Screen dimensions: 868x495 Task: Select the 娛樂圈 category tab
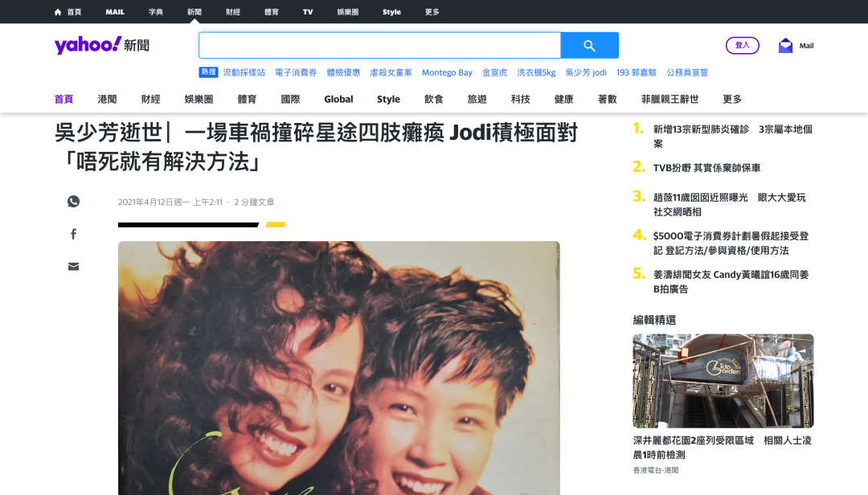[x=199, y=99]
